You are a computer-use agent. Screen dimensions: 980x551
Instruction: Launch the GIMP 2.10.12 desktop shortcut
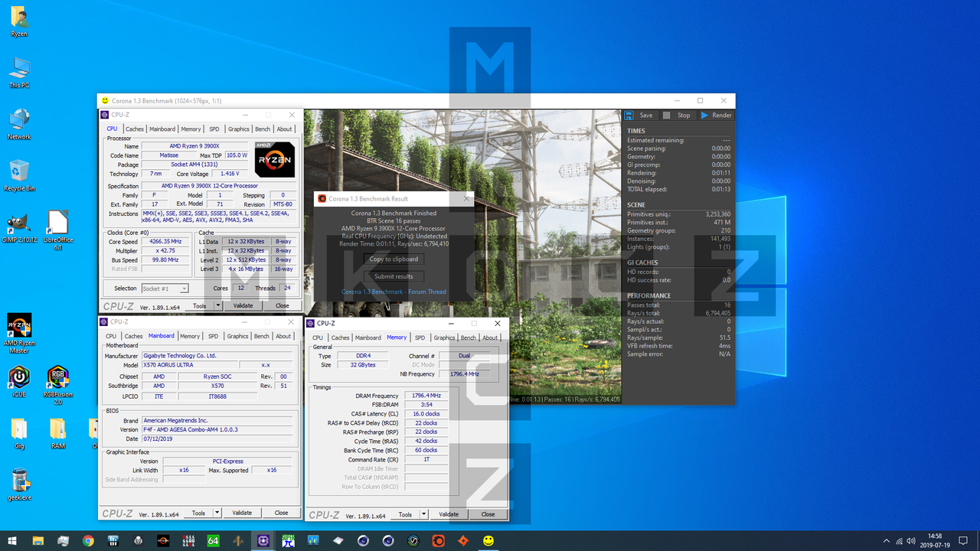tap(19, 227)
